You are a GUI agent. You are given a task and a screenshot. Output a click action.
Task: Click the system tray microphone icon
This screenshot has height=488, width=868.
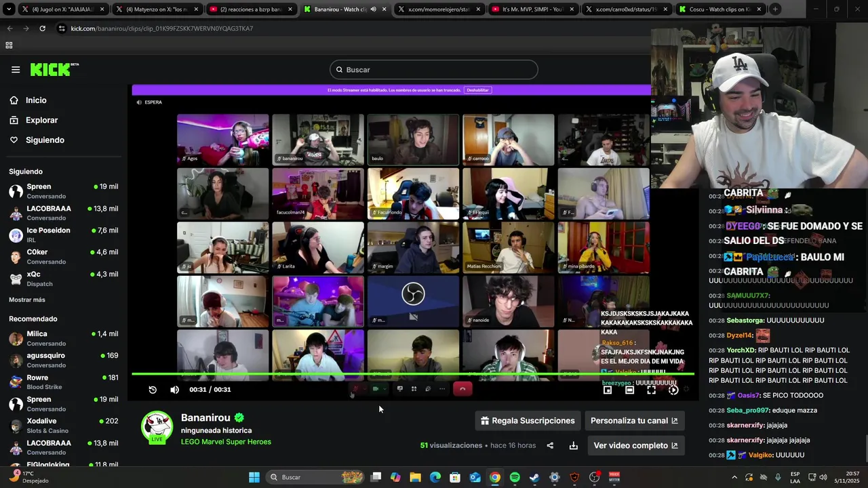tap(778, 477)
